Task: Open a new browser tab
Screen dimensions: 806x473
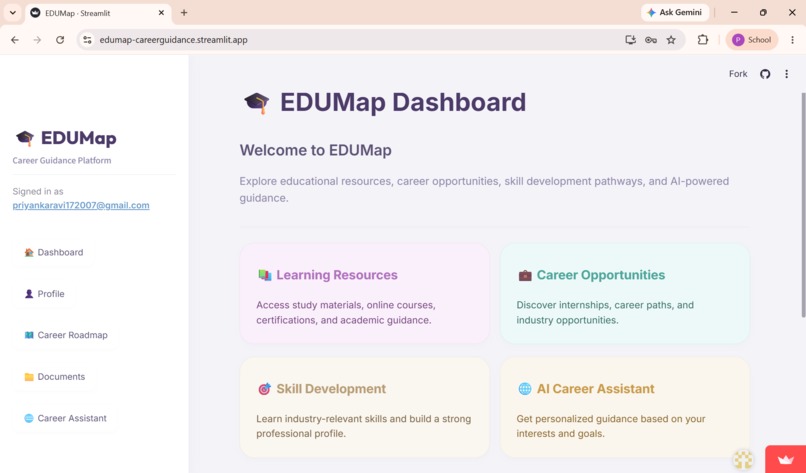Action: 184,13
